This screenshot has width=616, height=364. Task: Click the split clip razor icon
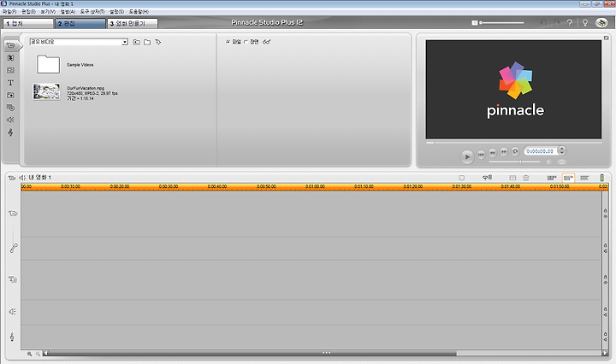(x=512, y=178)
